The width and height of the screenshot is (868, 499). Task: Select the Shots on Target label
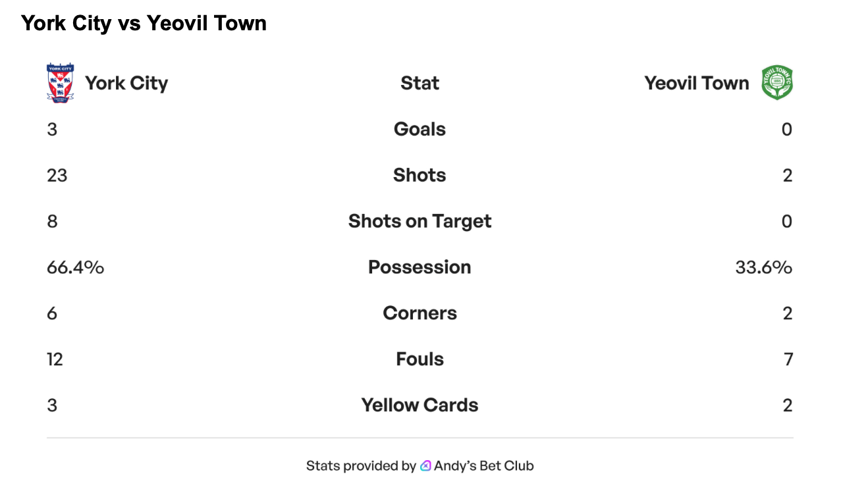pyautogui.click(x=420, y=221)
